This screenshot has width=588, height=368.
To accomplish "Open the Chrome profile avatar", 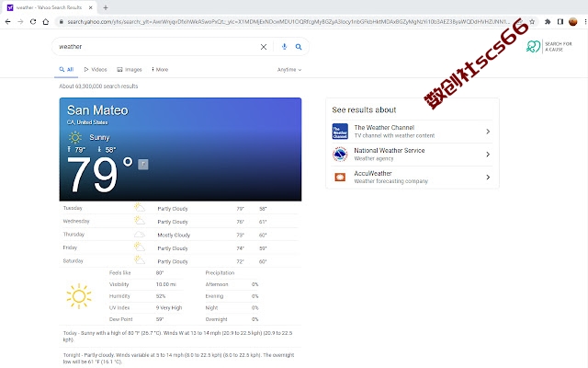I will [572, 22].
